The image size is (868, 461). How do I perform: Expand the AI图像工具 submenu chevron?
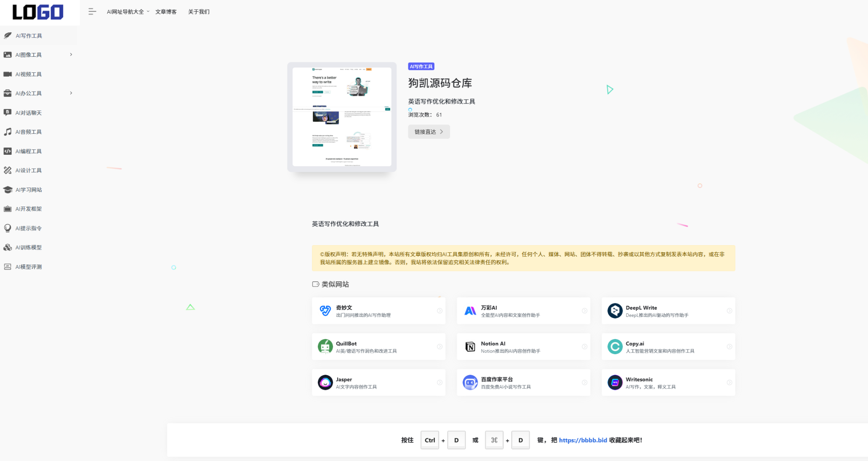[x=71, y=54]
